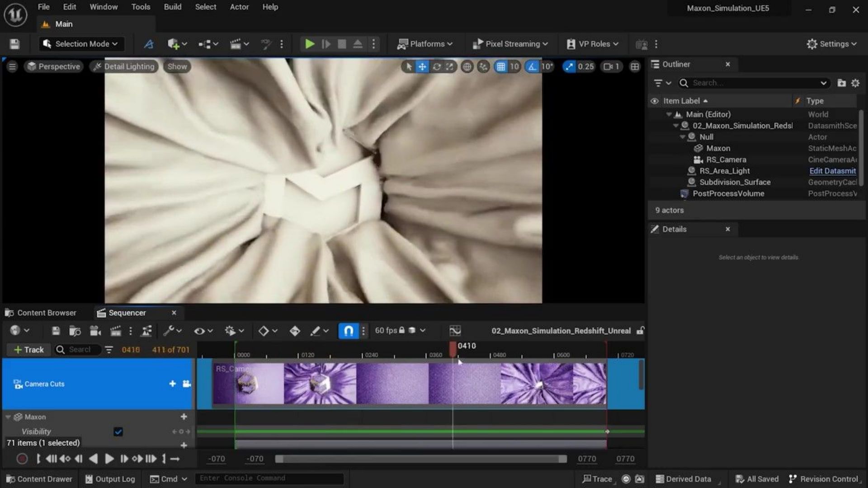Toggle the Visibility checkbox on Maxon track
Viewport: 868px width, 488px height.
[x=118, y=431]
